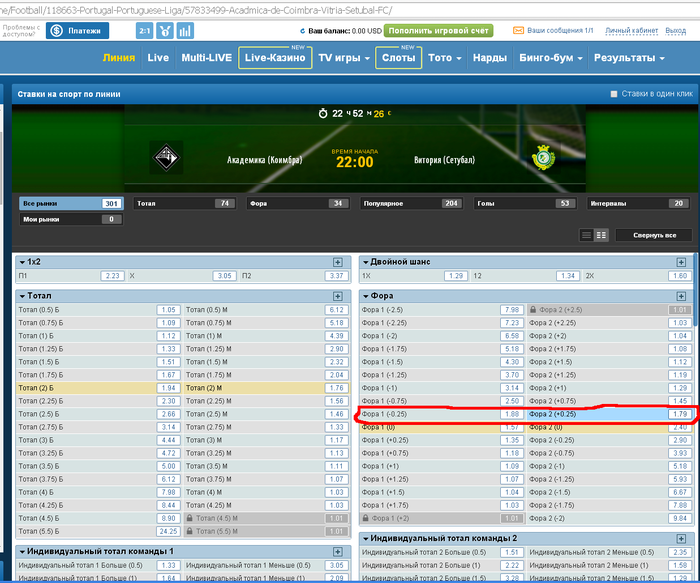Viewport: 700px width, 583px height.
Task: Select Тотал (5.5) Б odds 24.25
Action: (169, 531)
